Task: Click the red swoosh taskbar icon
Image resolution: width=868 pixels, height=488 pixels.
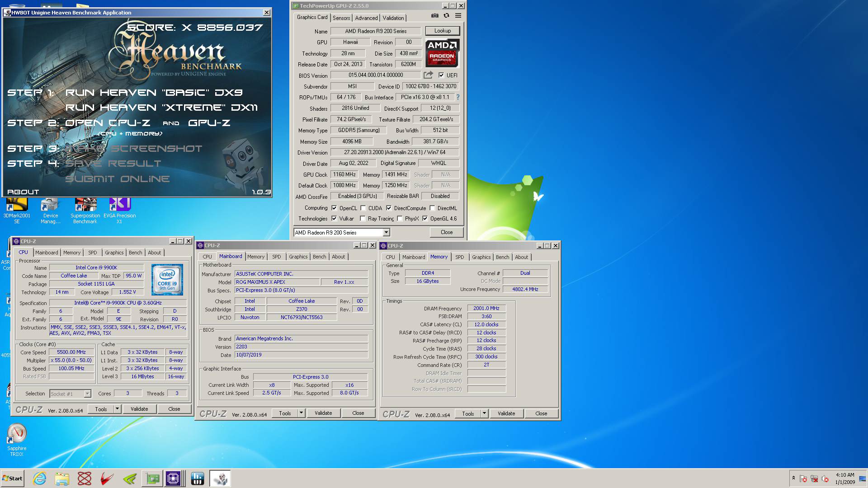Action: (107, 479)
